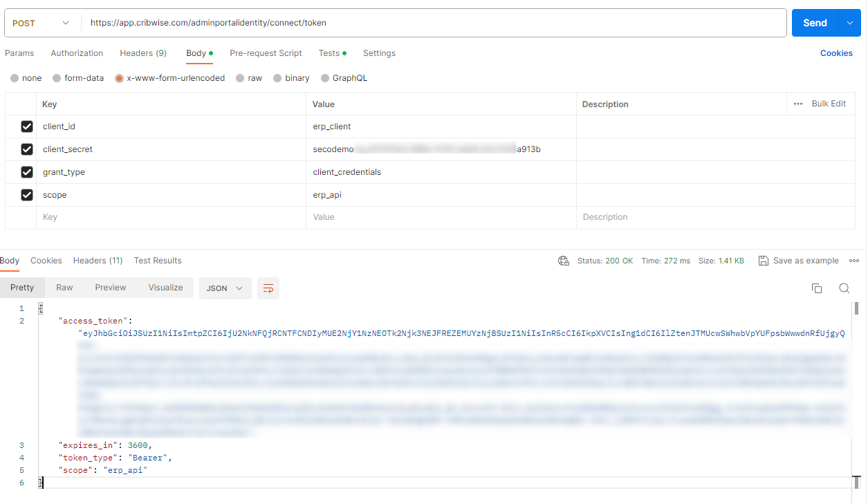Open response search with the magnifier icon

tap(844, 288)
